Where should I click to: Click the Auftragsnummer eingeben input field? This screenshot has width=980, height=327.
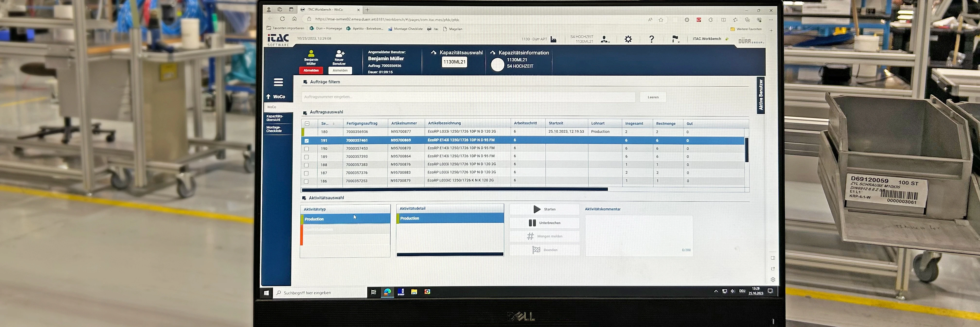468,97
